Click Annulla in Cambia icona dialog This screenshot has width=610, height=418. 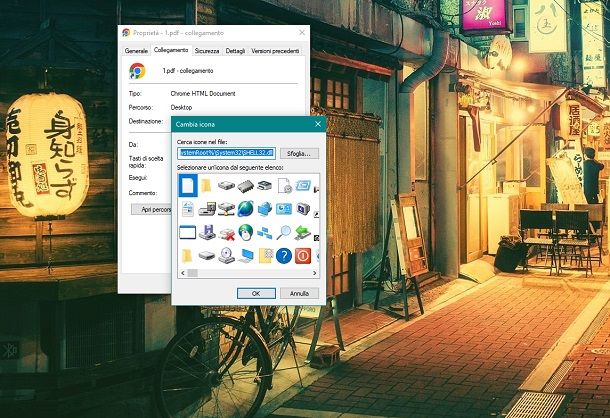299,293
